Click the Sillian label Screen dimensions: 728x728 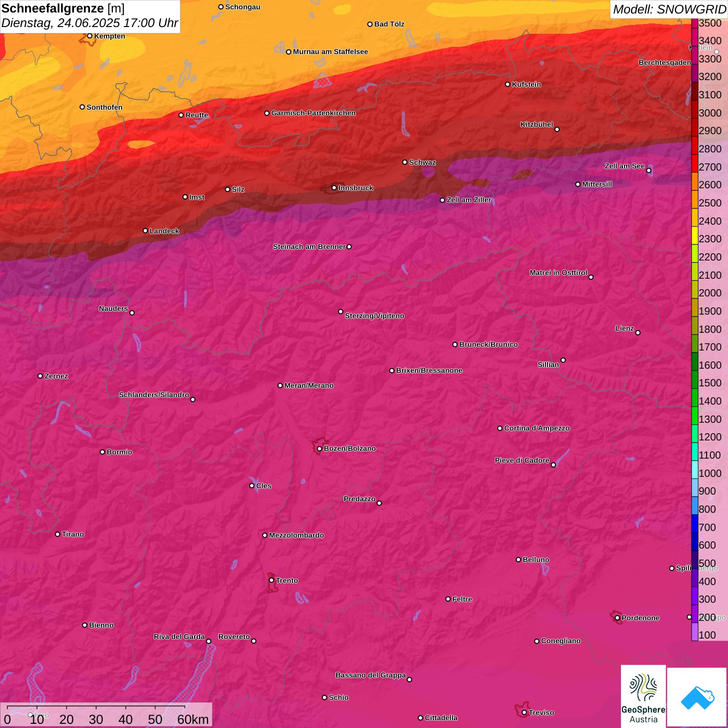[548, 365]
